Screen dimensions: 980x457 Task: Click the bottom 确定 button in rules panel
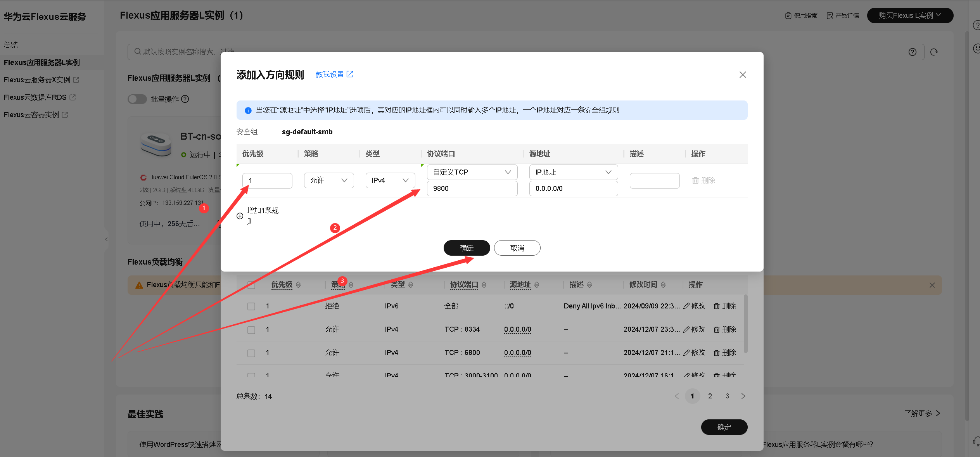(x=724, y=427)
